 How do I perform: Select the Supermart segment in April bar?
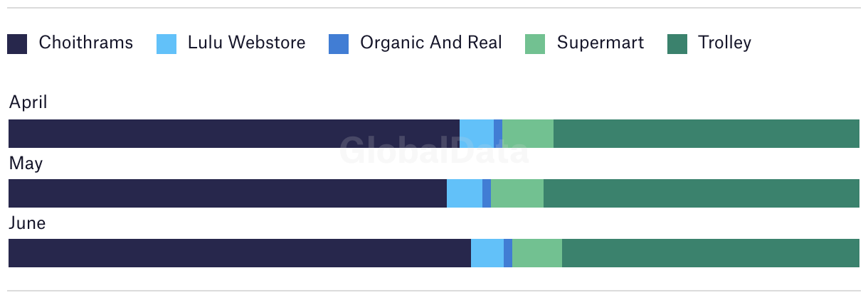coord(528,134)
